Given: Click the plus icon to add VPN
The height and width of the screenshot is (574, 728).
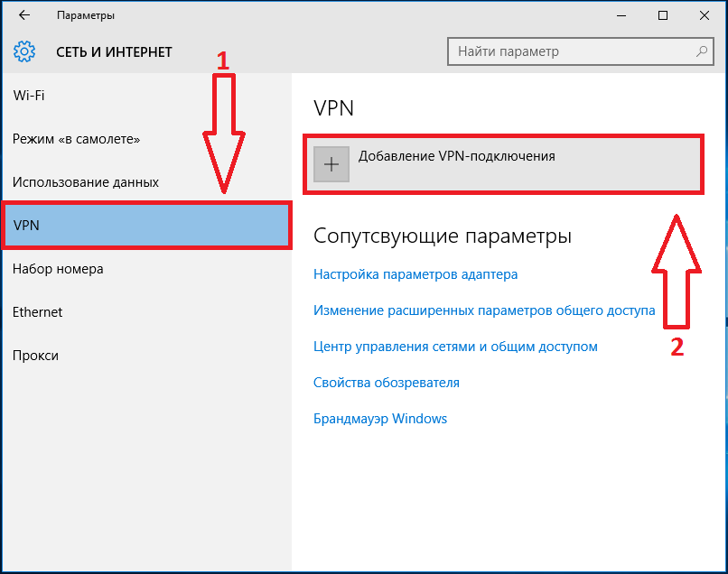Looking at the screenshot, I should pyautogui.click(x=331, y=164).
